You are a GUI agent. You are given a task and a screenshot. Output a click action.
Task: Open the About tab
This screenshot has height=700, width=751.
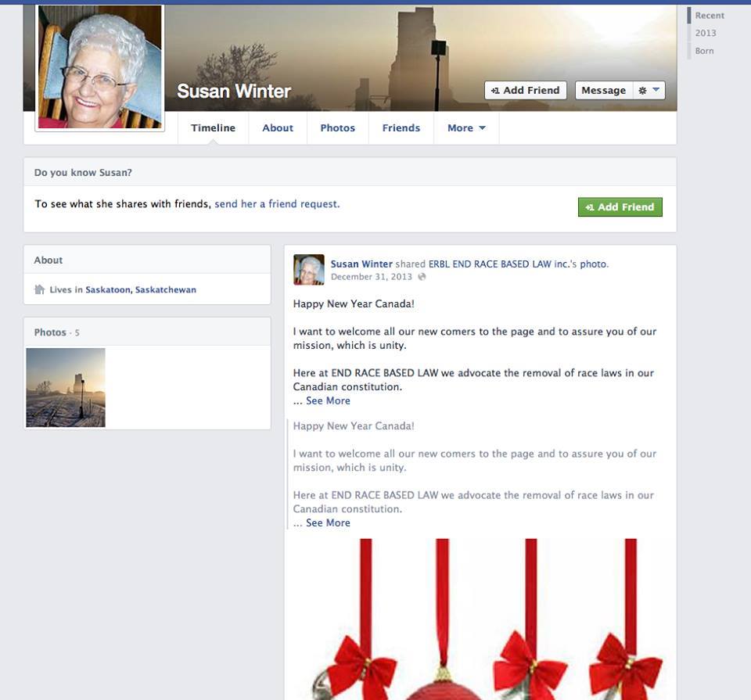tap(278, 128)
